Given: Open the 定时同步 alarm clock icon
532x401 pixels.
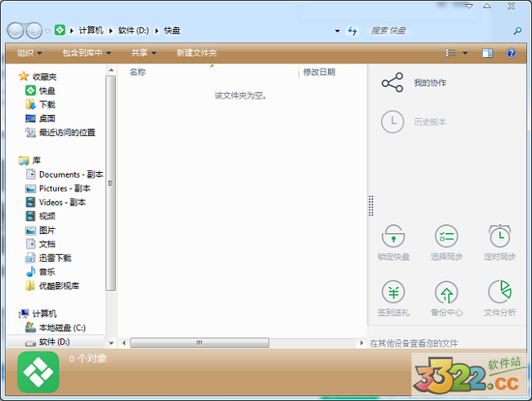Looking at the screenshot, I should [x=500, y=235].
